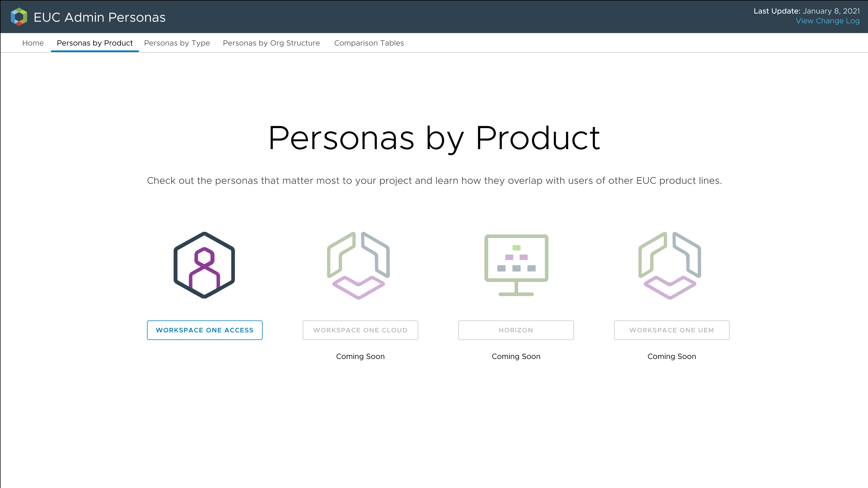Switch to the Personas by Type tab
Screen dimensions: 868x488
click(177, 43)
